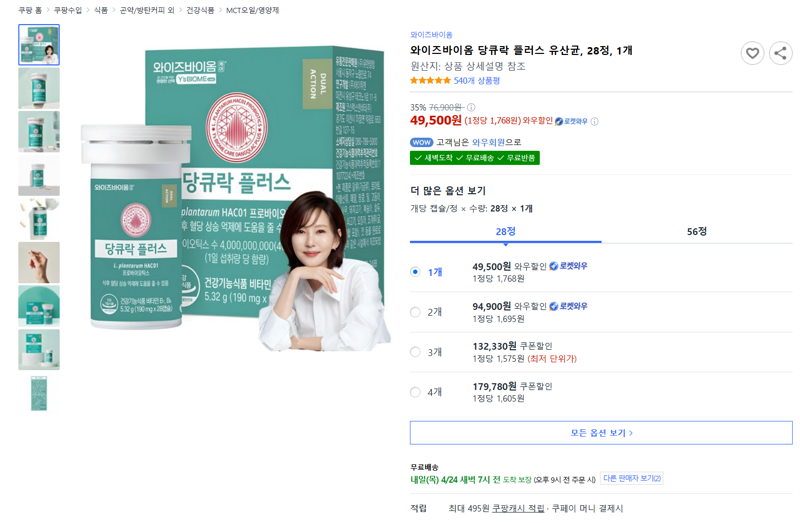
Task: Click the share icon
Action: (780, 53)
